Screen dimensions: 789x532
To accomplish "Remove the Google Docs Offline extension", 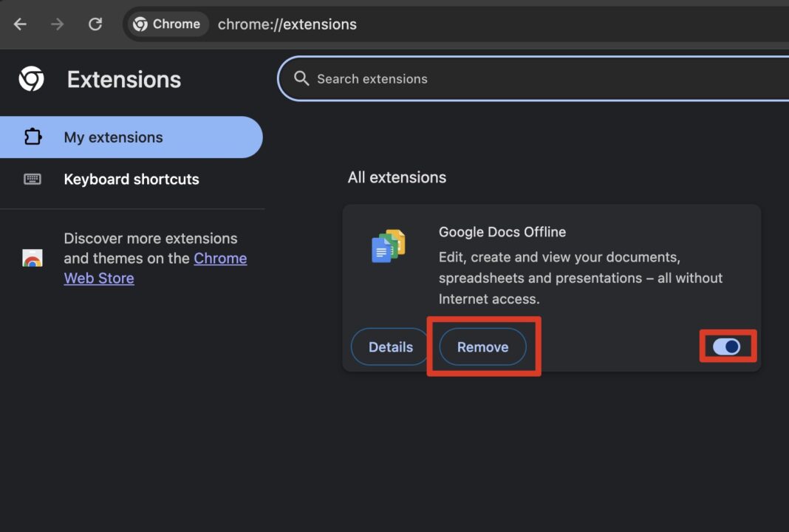I will click(x=482, y=347).
